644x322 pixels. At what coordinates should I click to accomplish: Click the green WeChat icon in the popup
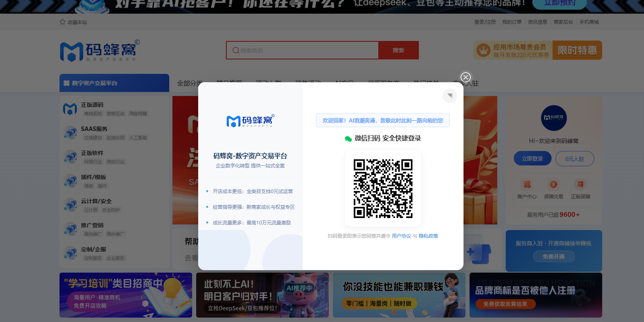pos(348,139)
